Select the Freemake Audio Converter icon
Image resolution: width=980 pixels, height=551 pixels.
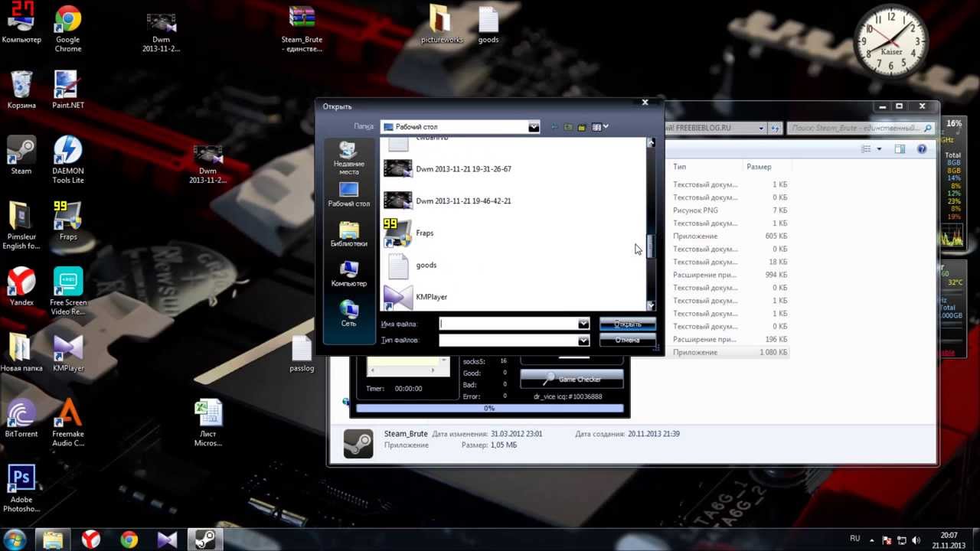click(x=68, y=422)
